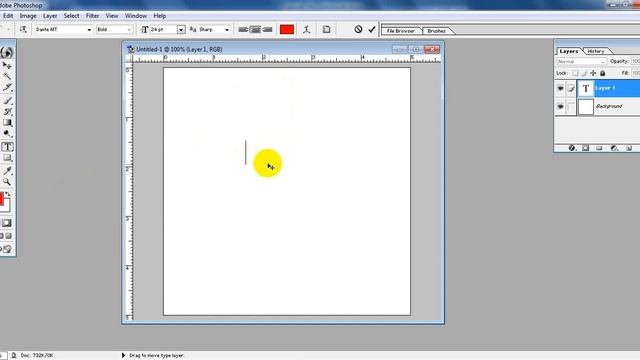Open the Filter menu

[x=92, y=16]
